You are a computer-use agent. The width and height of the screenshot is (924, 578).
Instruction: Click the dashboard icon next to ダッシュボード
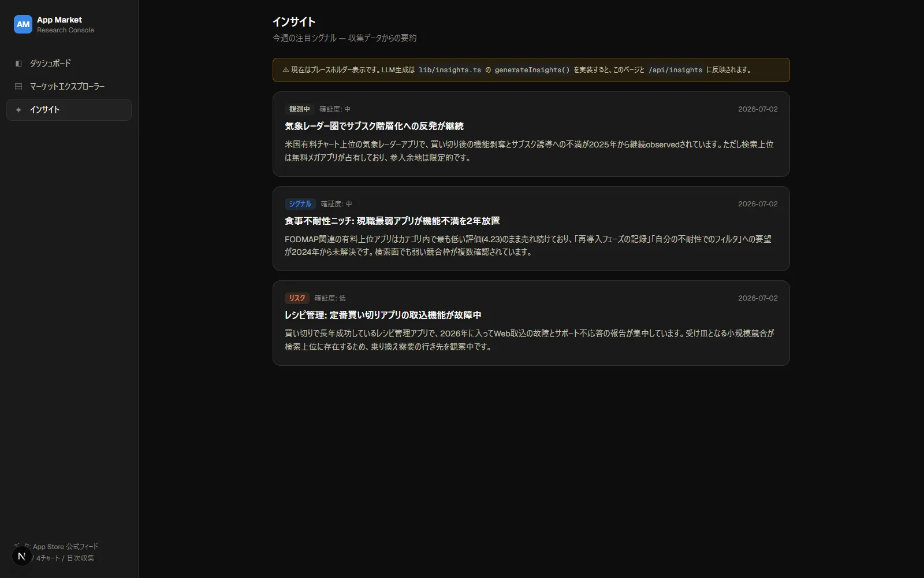pos(18,64)
